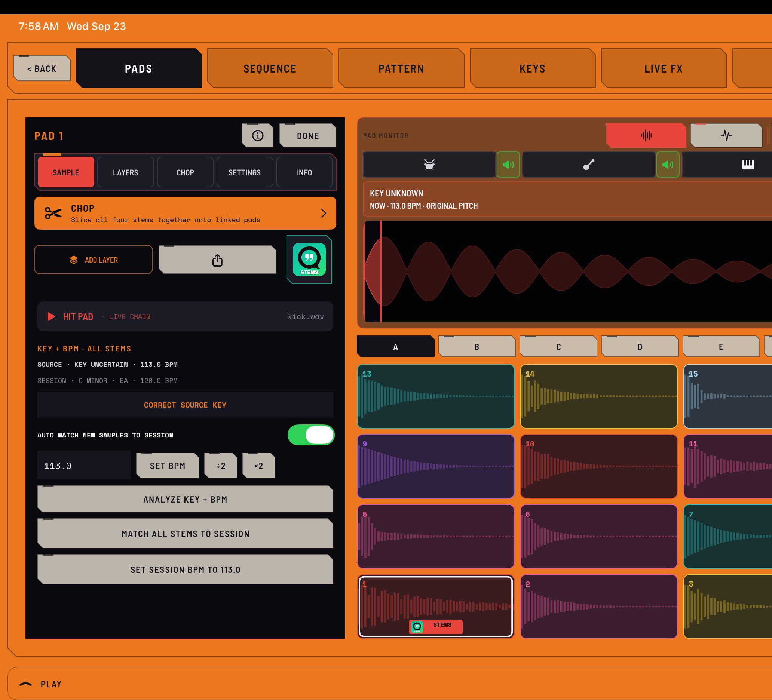The image size is (772, 700).
Task: Halve the BPM with ÷2
Action: tap(221, 466)
